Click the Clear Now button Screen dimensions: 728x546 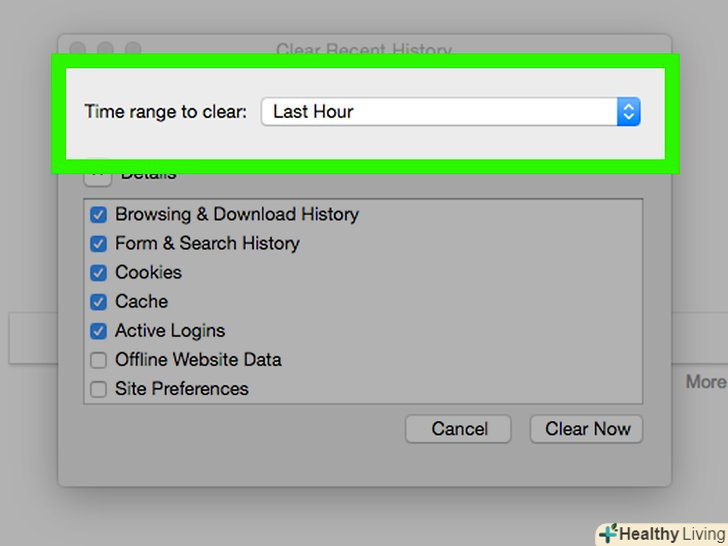pos(587,429)
